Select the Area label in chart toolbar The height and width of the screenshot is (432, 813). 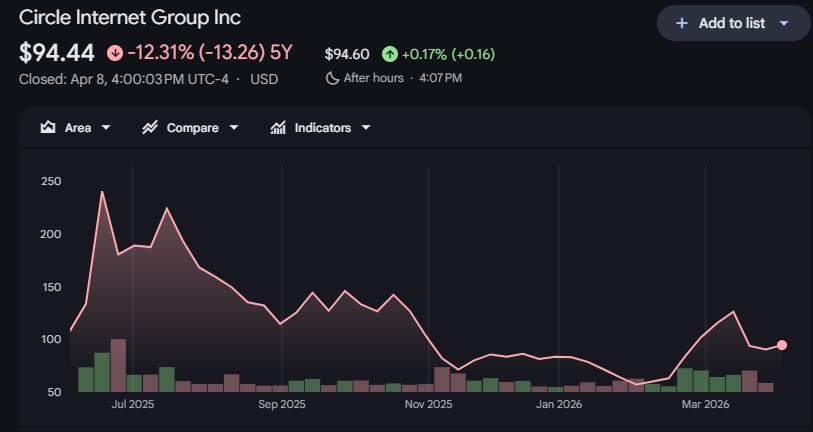tap(78, 128)
